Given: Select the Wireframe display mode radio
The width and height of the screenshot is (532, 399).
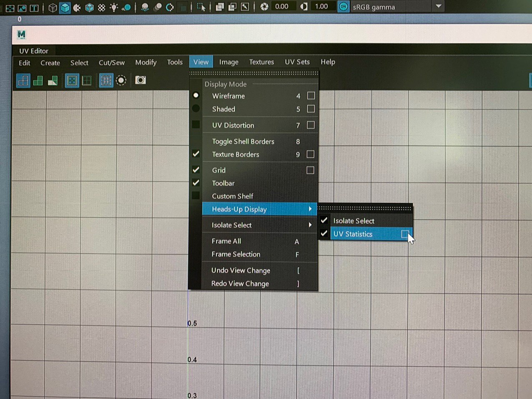Looking at the screenshot, I should [196, 96].
